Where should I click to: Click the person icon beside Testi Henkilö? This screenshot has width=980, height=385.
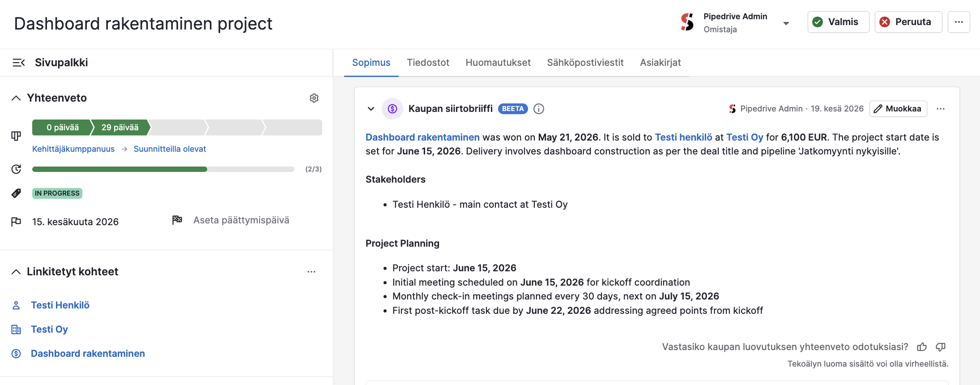coord(16,305)
